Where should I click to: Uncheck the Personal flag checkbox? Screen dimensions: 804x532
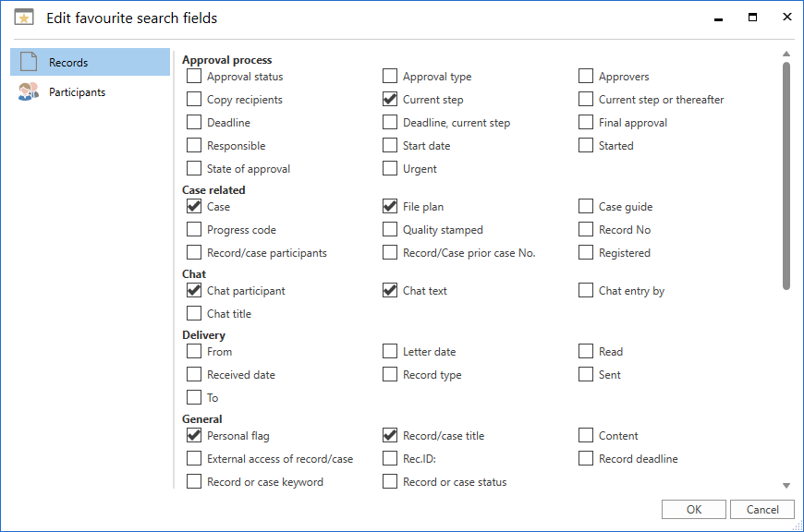click(194, 436)
